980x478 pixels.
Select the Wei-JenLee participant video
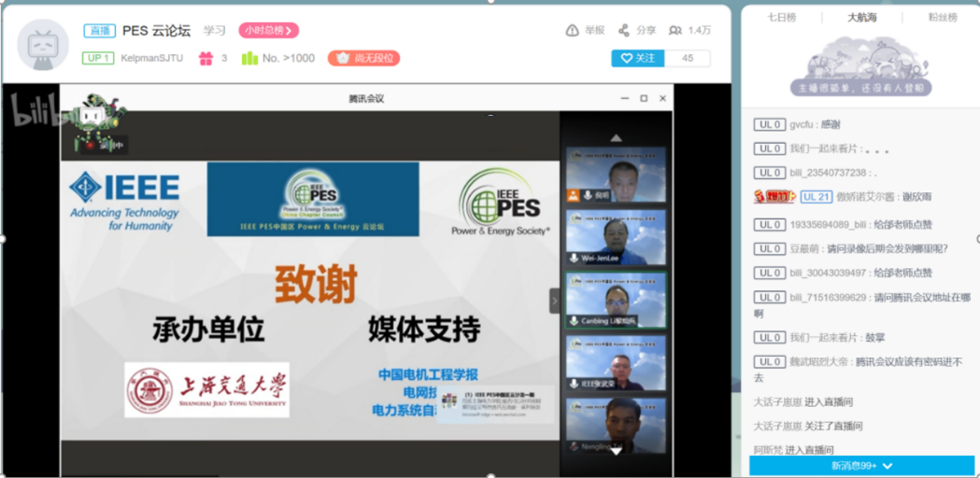(x=616, y=237)
